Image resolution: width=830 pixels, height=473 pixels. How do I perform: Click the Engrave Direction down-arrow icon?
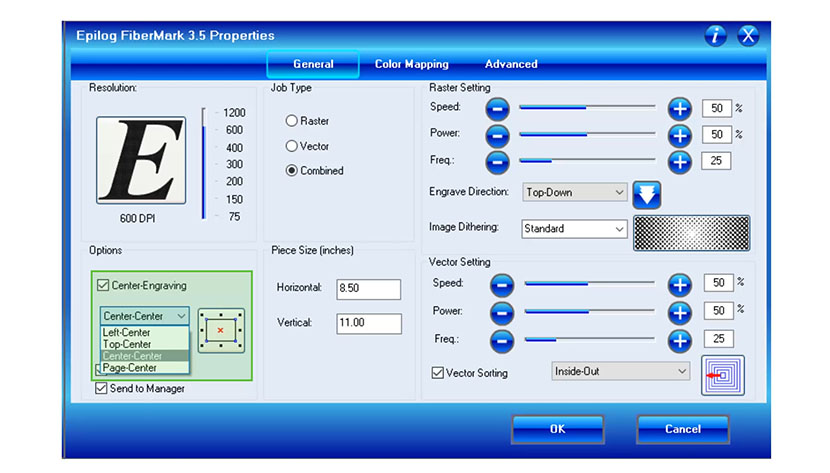coord(647,192)
